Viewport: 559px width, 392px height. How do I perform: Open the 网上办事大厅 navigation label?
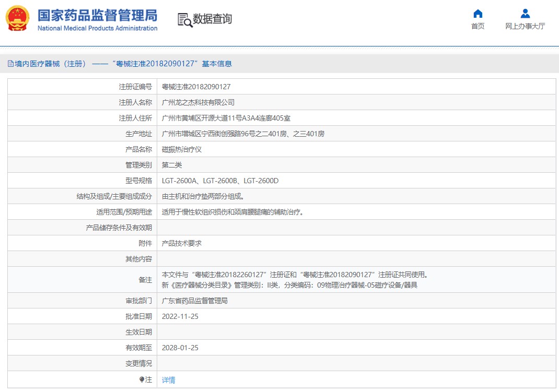[x=525, y=26]
